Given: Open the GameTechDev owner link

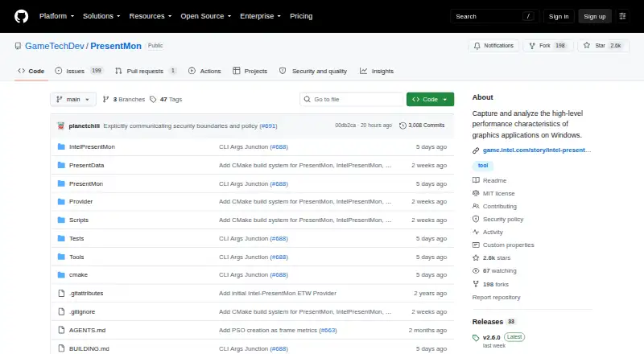Looking at the screenshot, I should point(55,46).
